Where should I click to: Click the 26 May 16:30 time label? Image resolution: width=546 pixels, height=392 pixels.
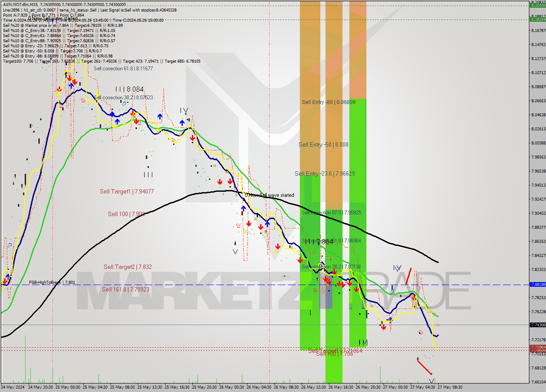342,388
